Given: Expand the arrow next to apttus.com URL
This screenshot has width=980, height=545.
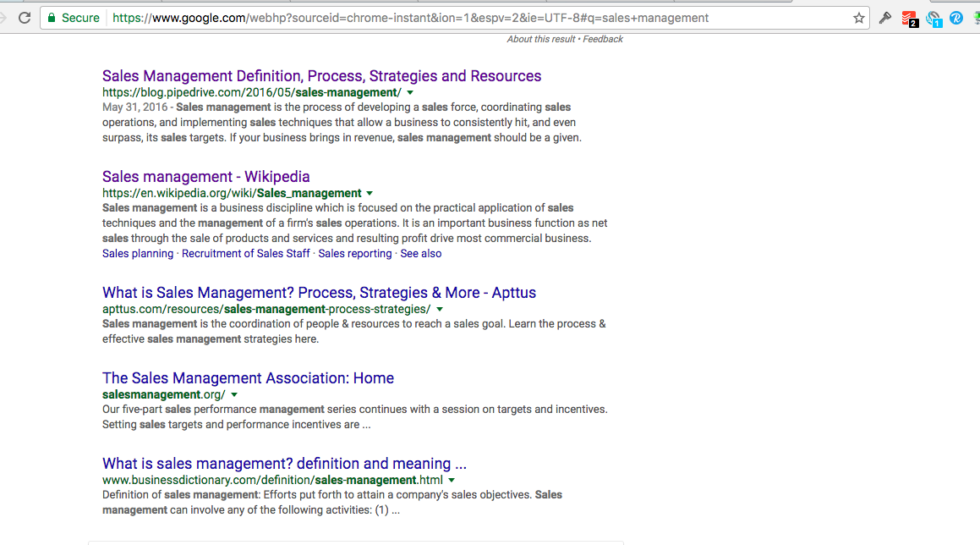Looking at the screenshot, I should tap(440, 309).
